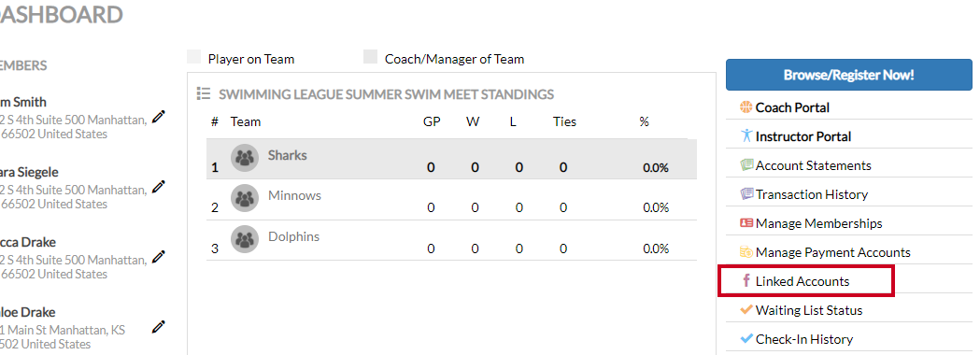Click the pencil edit icon beside Siegele's address
The image size is (980, 355).
click(x=159, y=186)
